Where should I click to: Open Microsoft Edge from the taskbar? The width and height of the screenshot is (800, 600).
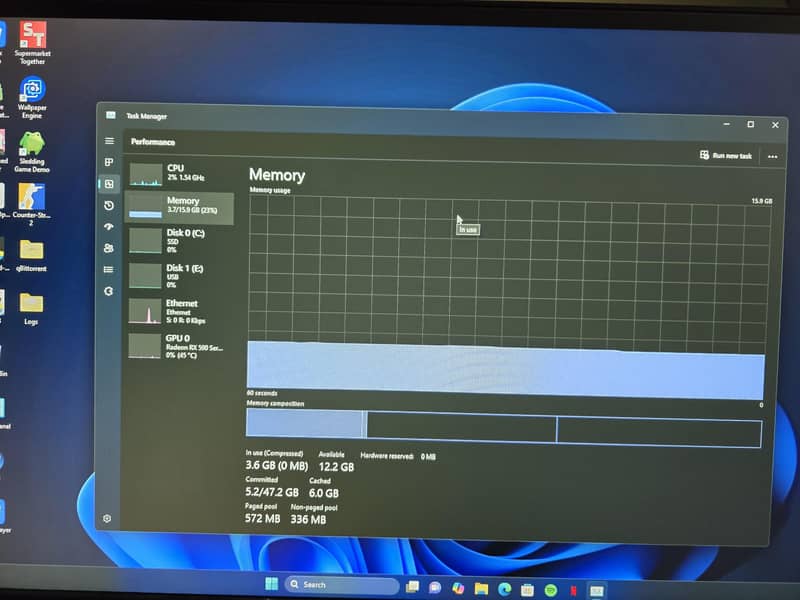tap(505, 590)
